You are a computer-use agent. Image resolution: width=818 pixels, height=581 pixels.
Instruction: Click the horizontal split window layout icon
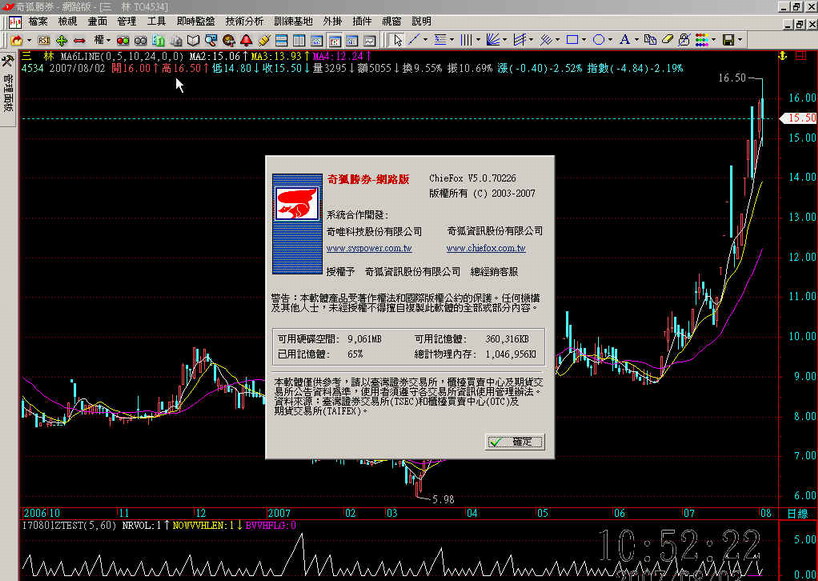(x=282, y=40)
